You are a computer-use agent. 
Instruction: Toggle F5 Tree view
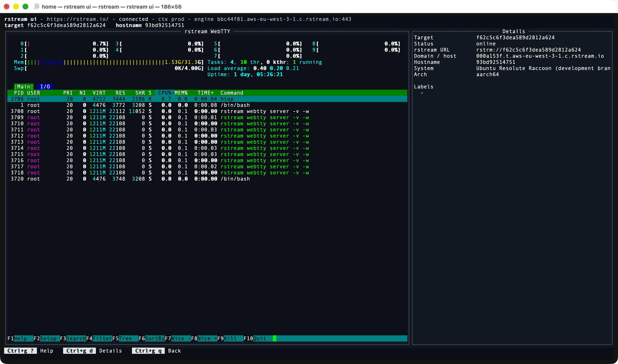point(125,338)
